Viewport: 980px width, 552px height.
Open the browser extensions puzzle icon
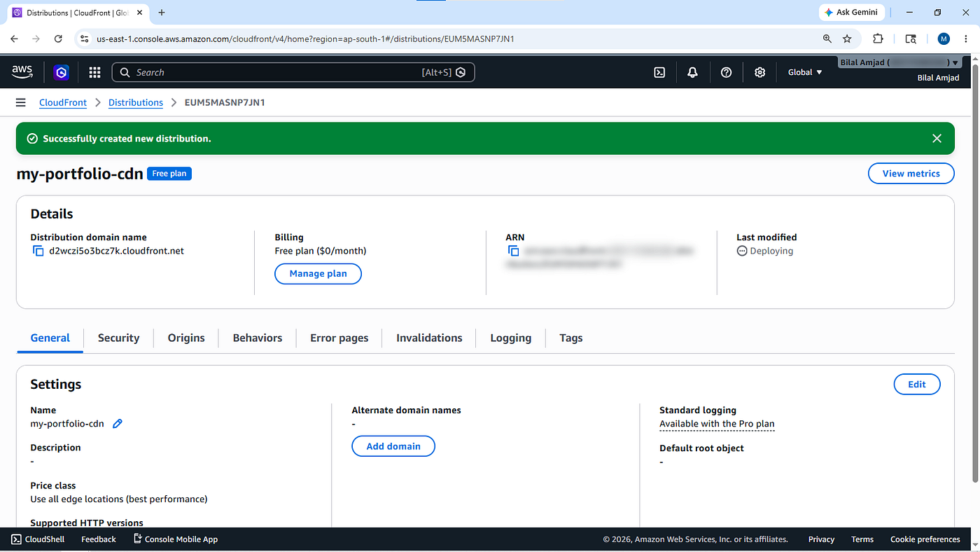point(878,39)
